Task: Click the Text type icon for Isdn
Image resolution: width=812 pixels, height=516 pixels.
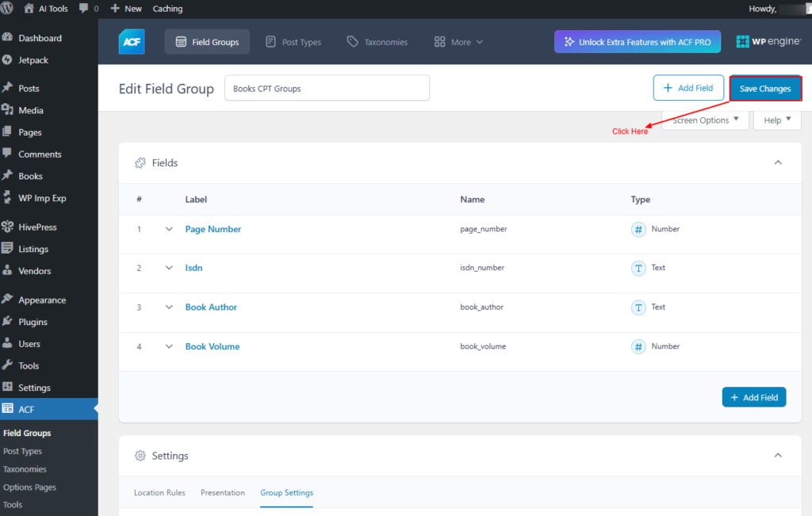Action: (x=638, y=268)
